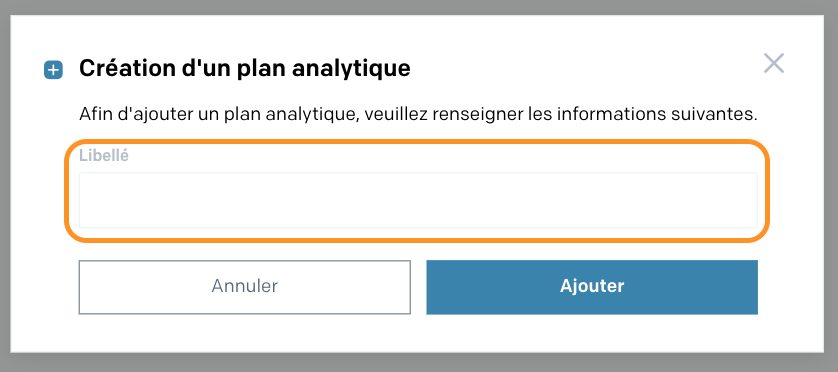Screen dimensions: 838x372
Task: Click the Libellé field label
Action: 104,156
